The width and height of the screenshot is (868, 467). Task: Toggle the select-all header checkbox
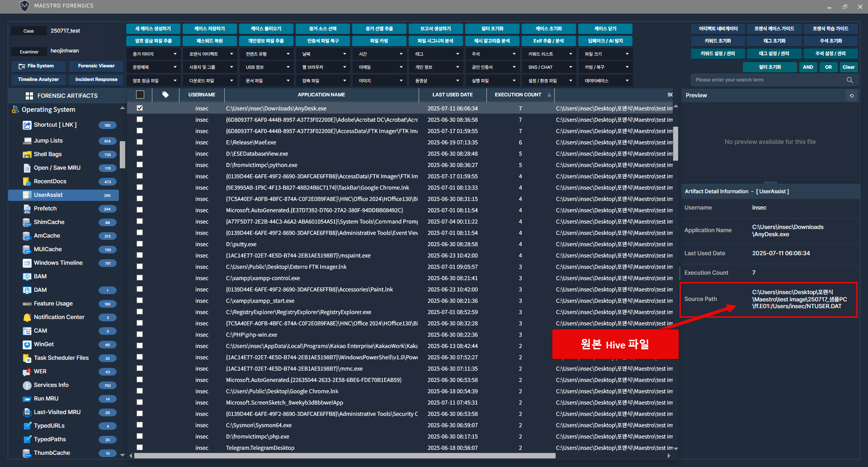(140, 95)
